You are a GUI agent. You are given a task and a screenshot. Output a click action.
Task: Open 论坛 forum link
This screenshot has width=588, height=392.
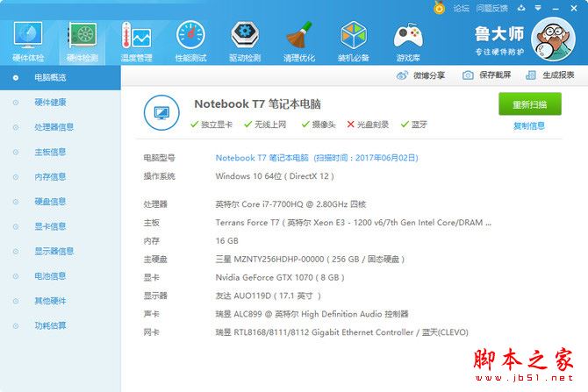[461, 8]
